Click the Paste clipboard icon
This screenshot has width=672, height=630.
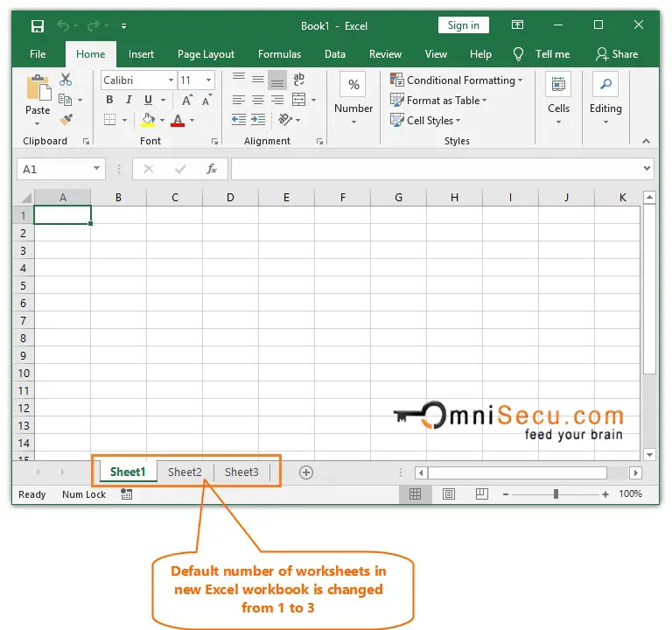pos(38,87)
